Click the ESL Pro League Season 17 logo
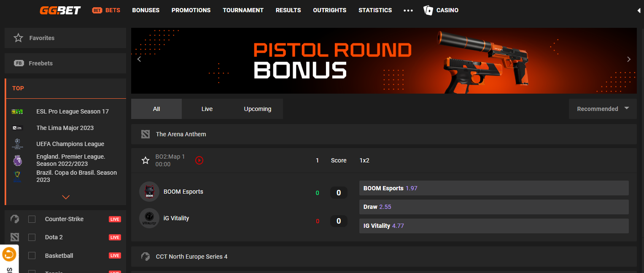Image resolution: width=644 pixels, height=273 pixels. click(x=17, y=111)
